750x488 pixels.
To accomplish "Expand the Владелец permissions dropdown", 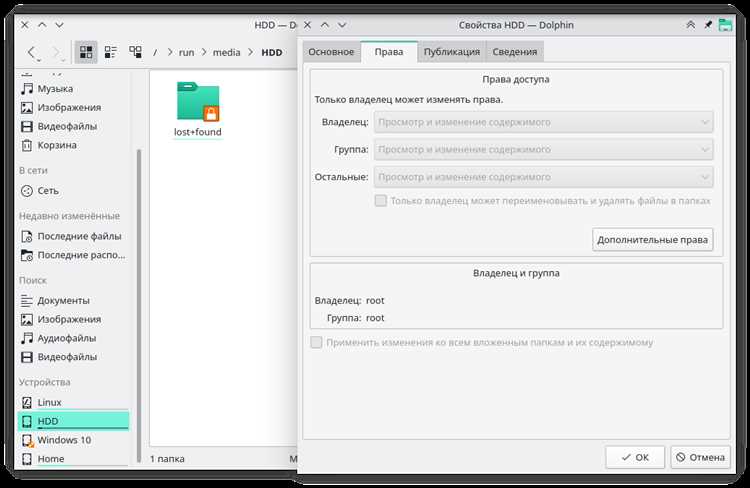I will (x=543, y=123).
